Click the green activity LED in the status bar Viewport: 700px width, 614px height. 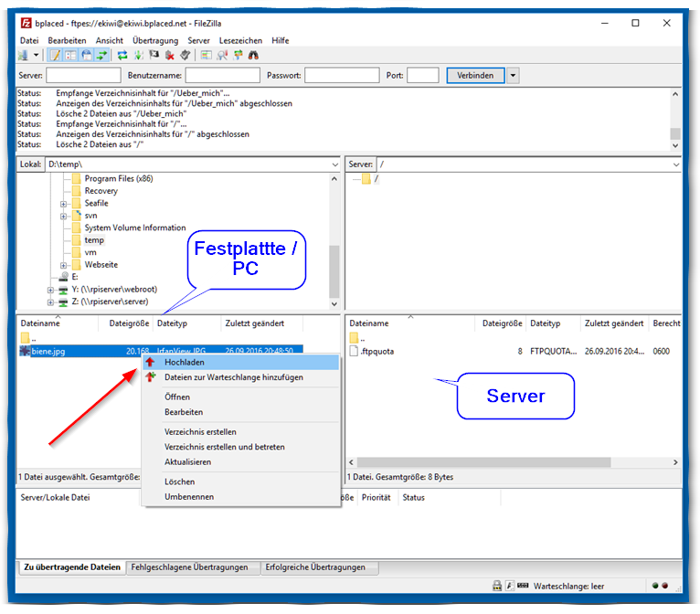coord(655,586)
